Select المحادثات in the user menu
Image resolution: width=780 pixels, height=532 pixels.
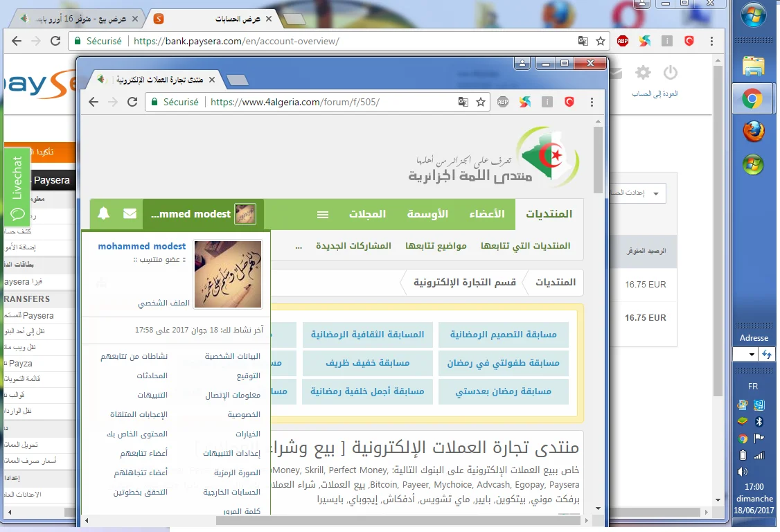(x=148, y=375)
